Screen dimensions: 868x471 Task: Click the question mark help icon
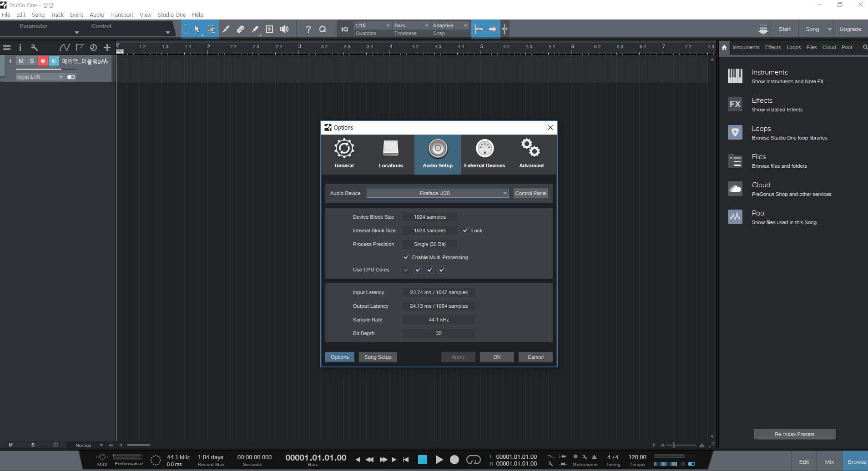click(x=308, y=29)
